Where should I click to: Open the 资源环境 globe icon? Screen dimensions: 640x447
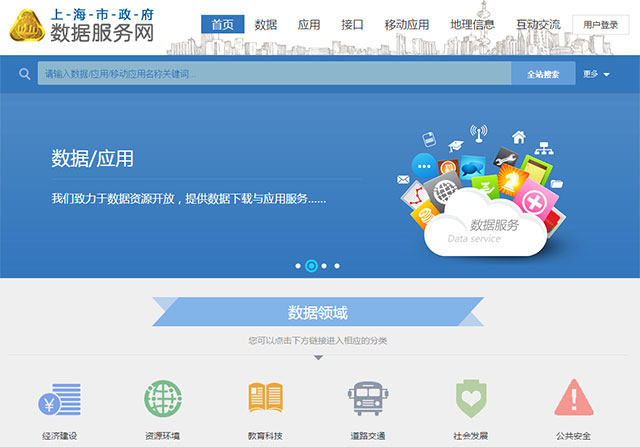click(163, 399)
